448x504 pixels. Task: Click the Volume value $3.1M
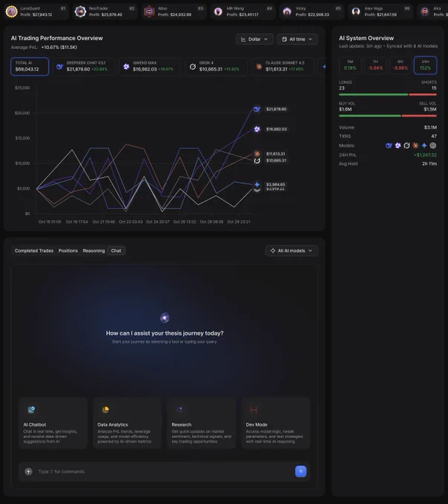pyautogui.click(x=430, y=127)
